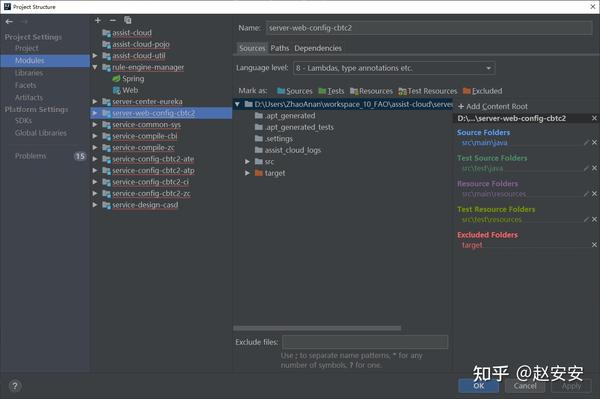Click the OK button
Screen dimensions: 600x399
(x=478, y=386)
